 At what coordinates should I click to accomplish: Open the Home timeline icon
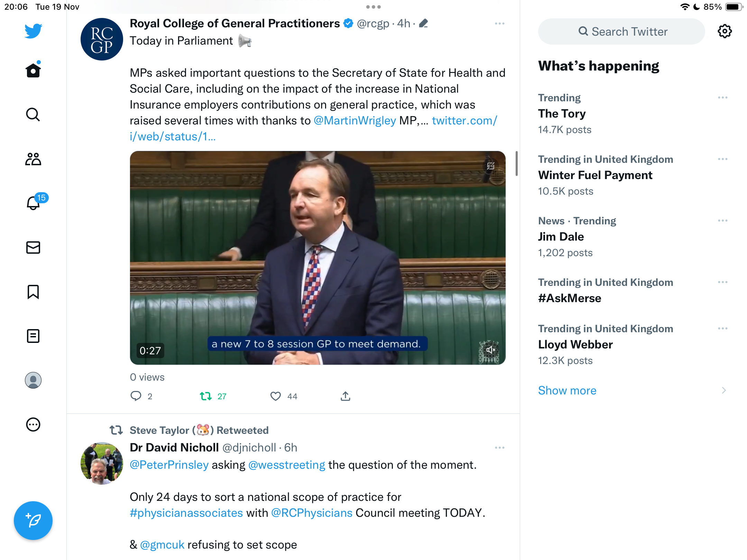(33, 70)
